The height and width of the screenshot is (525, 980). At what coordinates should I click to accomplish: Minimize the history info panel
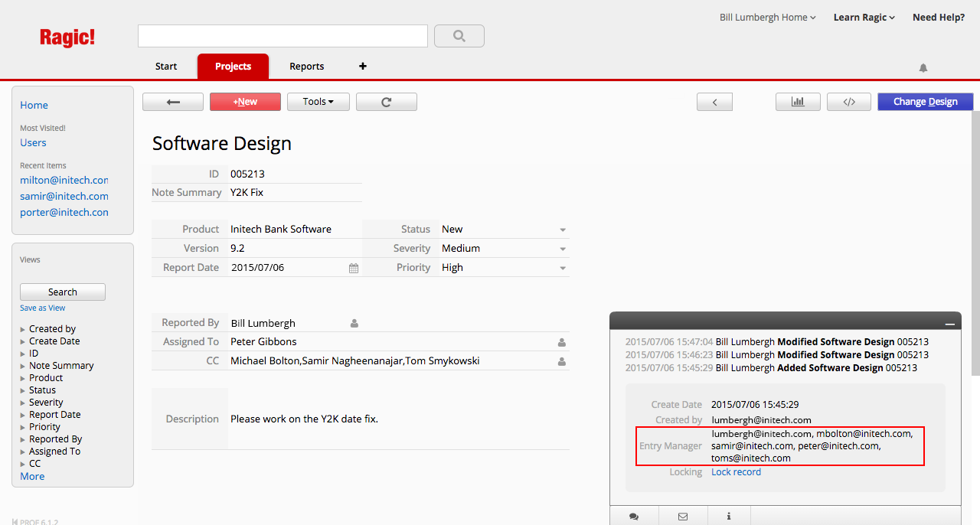coord(950,324)
